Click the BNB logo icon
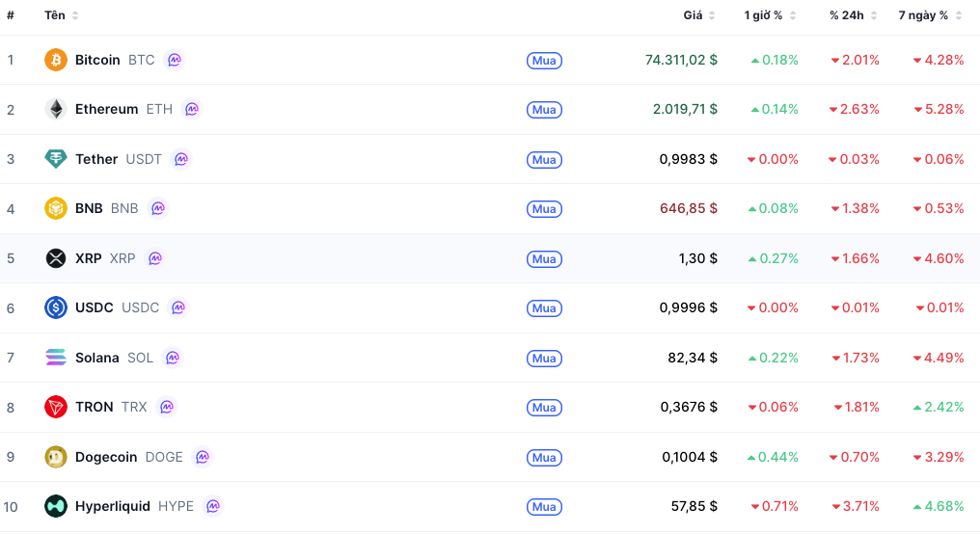 [x=56, y=208]
